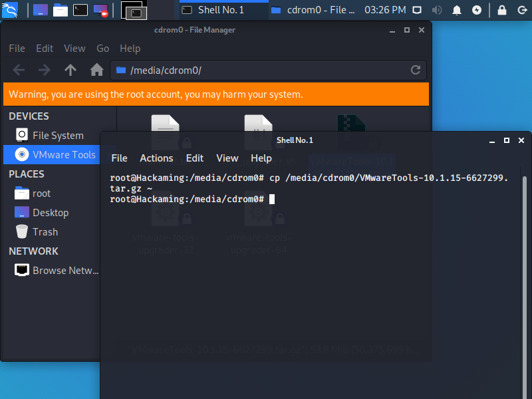Image resolution: width=532 pixels, height=399 pixels.
Task: Select VMware Tools device in sidebar
Action: click(x=52, y=155)
